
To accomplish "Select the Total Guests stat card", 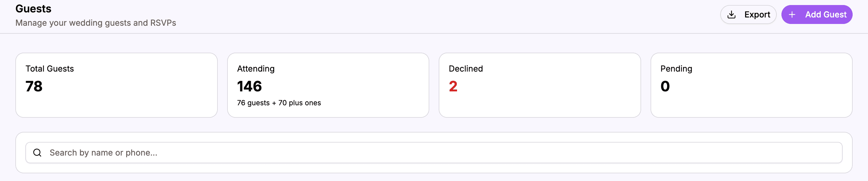I will (117, 85).
